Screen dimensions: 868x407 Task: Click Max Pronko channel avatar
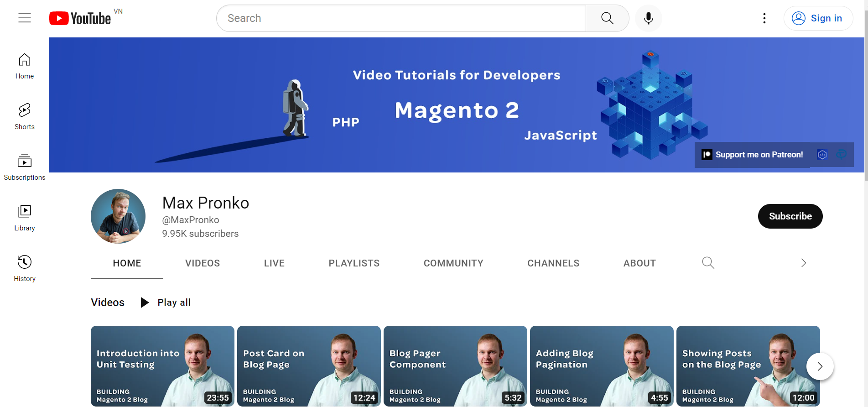(x=118, y=216)
